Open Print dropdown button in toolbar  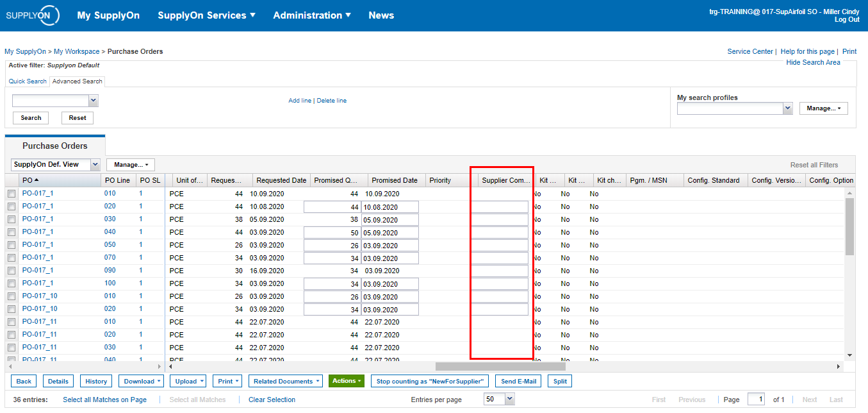(x=227, y=381)
